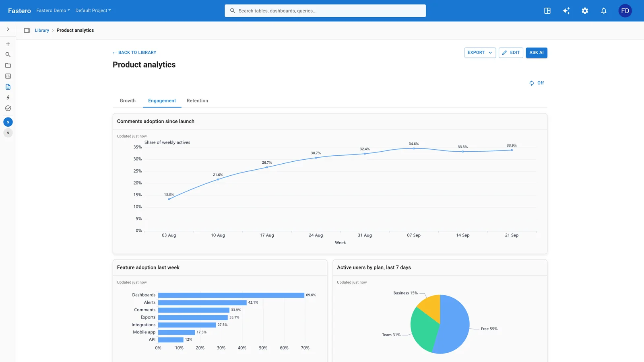Open the layout grid icon in header

point(547,11)
